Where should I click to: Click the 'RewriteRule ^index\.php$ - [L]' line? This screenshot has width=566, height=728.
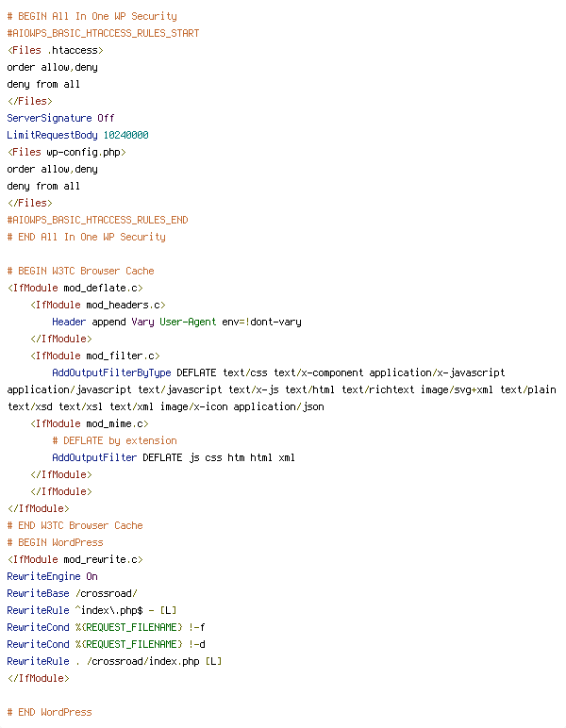tap(92, 610)
